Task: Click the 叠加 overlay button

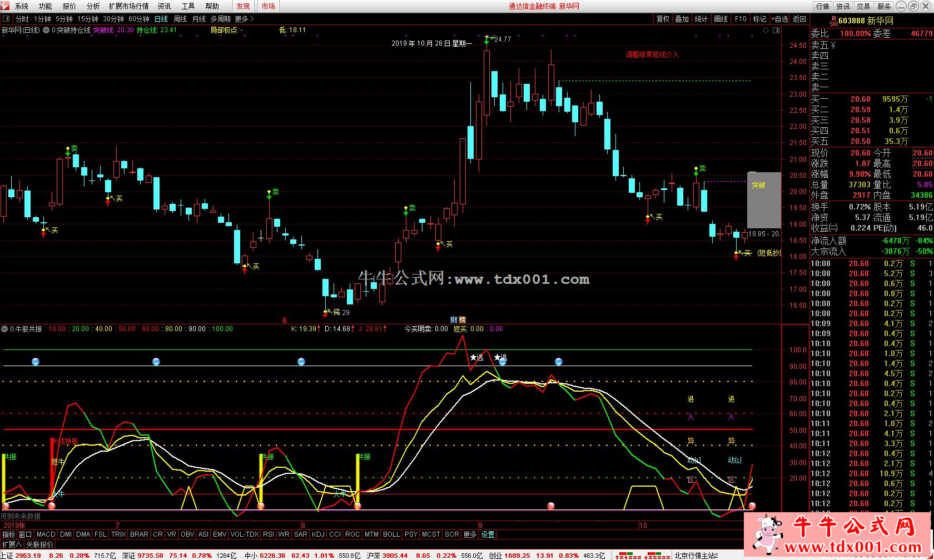Action: click(x=682, y=19)
